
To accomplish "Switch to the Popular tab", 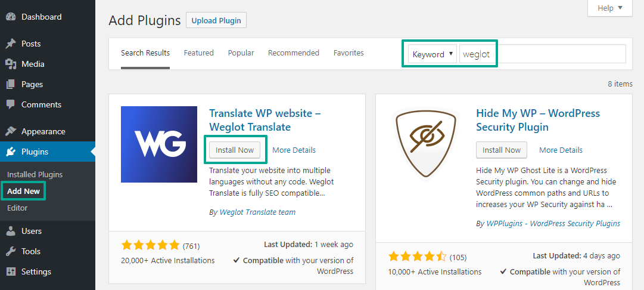I will click(x=241, y=53).
